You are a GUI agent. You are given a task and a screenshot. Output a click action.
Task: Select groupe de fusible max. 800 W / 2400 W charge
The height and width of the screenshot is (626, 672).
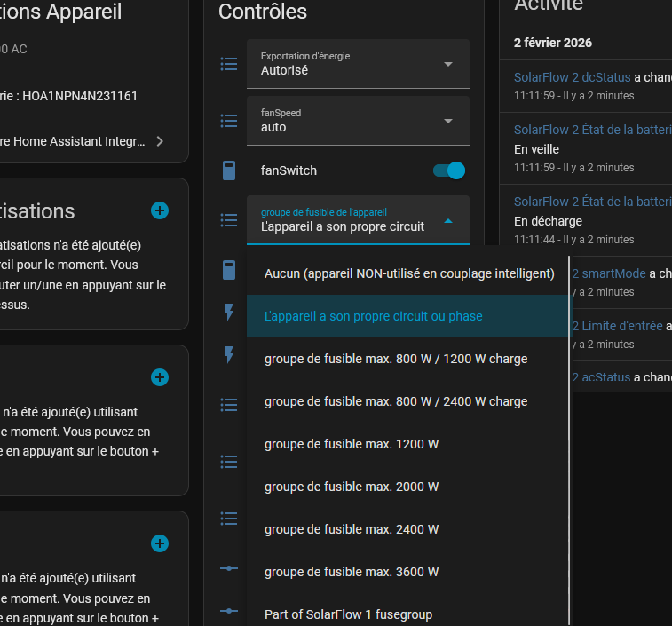click(396, 401)
